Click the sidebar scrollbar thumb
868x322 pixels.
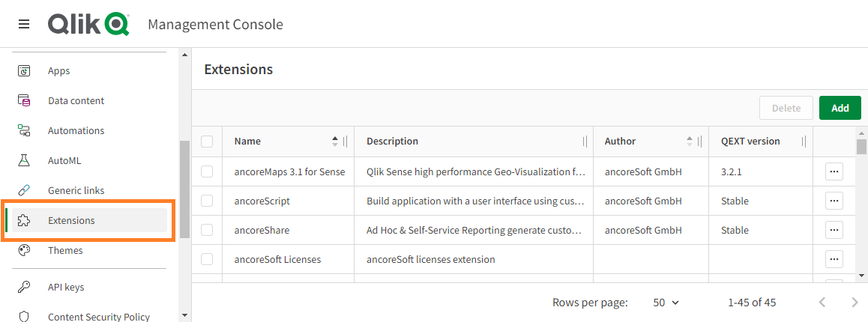[x=184, y=189]
